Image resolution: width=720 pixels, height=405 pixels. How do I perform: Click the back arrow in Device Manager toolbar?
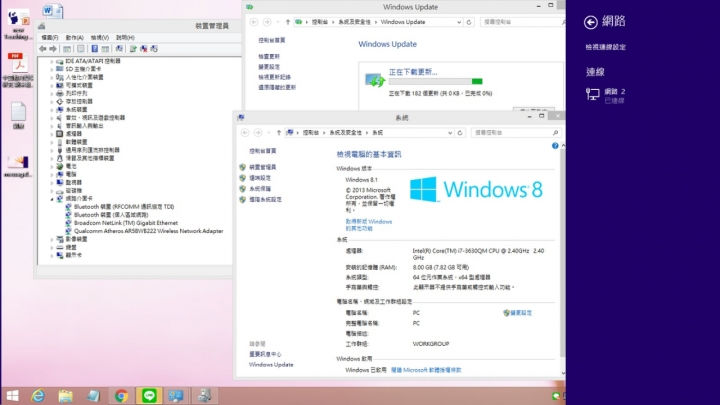tap(43, 49)
